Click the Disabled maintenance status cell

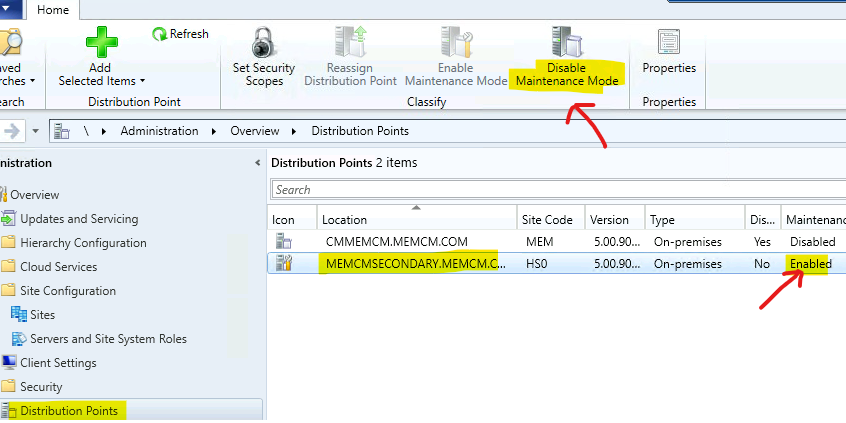click(813, 242)
